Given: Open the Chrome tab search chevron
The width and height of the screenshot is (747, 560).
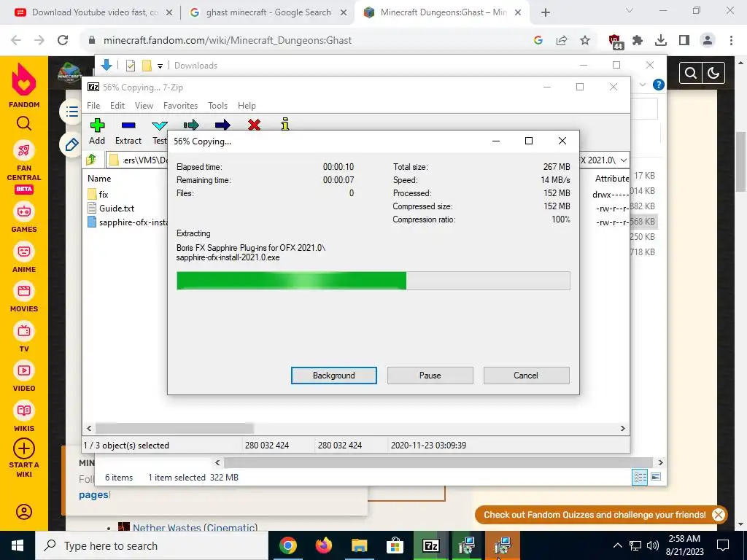Looking at the screenshot, I should point(630,10).
